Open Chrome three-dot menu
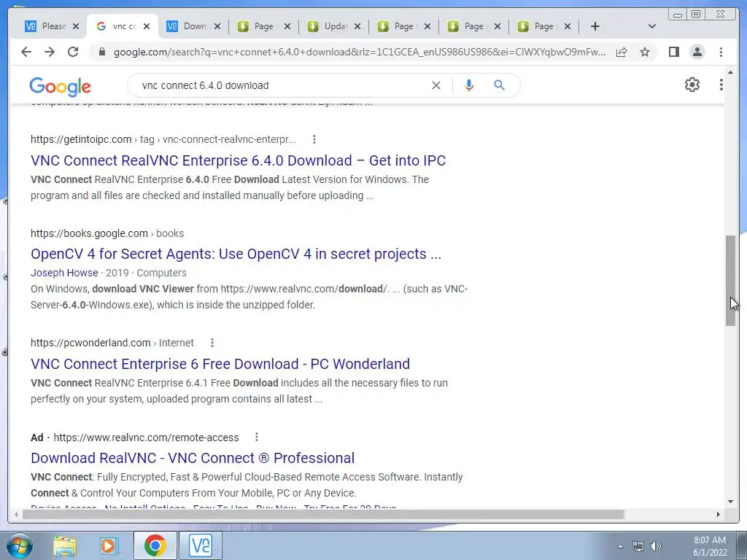747x560 pixels. pos(721,52)
